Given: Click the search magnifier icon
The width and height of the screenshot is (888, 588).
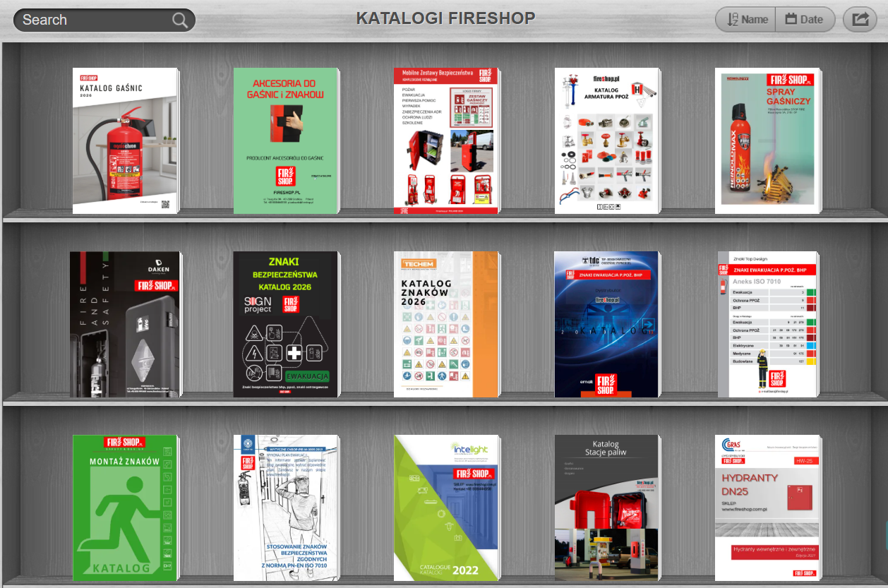Looking at the screenshot, I should tap(180, 19).
